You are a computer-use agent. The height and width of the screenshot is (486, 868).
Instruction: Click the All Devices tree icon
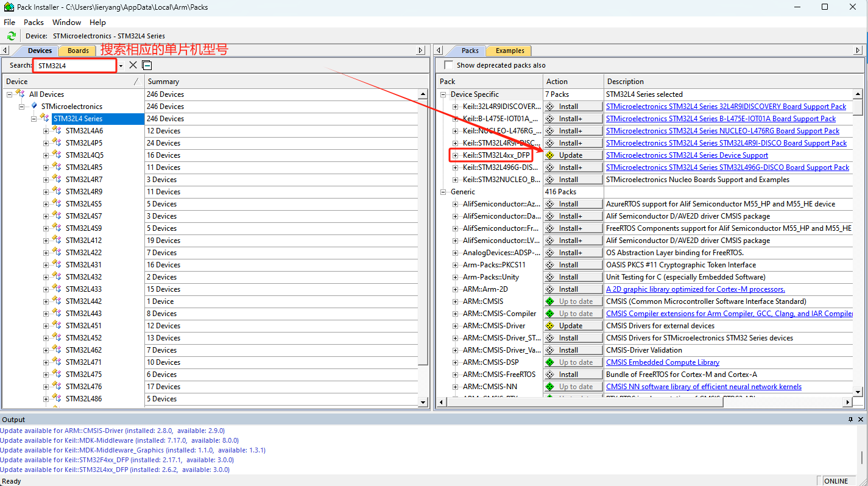(x=21, y=94)
